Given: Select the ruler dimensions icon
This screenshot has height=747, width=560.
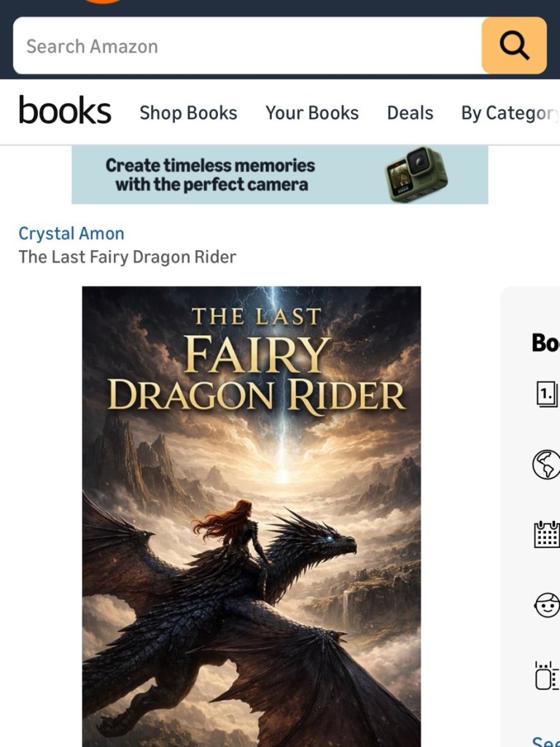Looking at the screenshot, I should click(547, 675).
